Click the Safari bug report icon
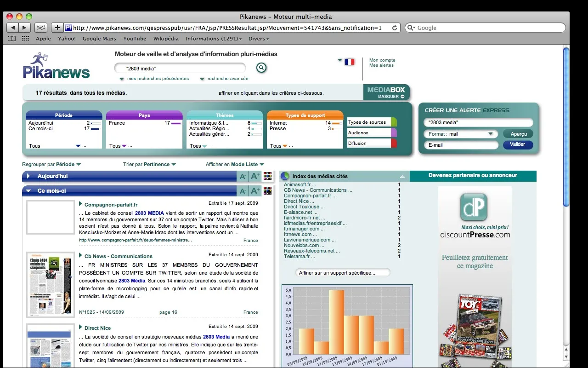Screen dimensions: 588x368 point(41,28)
